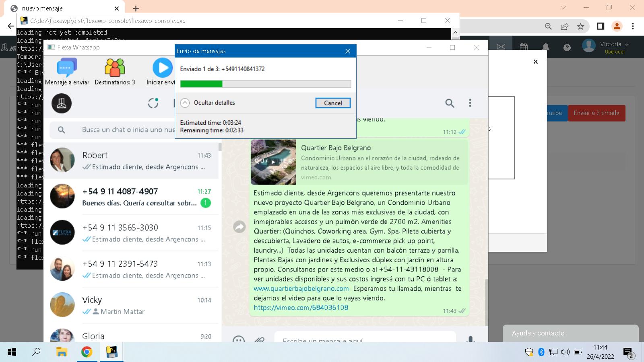Collapse details with Ocultar detalles chevron
Viewport: 644px width, 362px height.
pyautogui.click(x=185, y=103)
